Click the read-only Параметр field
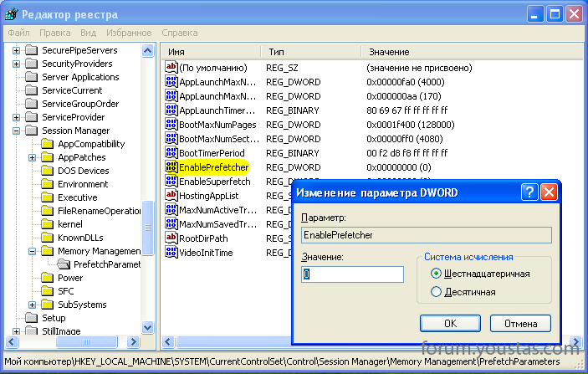588x374 pixels. (427, 235)
